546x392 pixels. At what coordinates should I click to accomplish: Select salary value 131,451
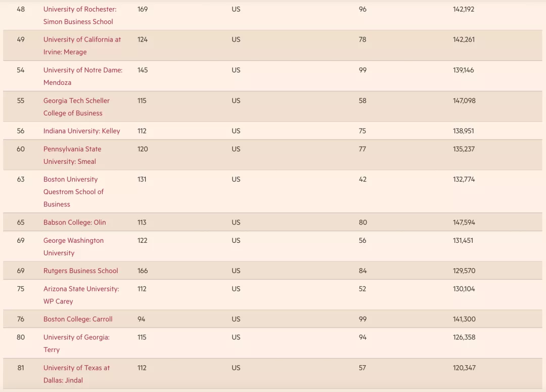[x=463, y=240]
